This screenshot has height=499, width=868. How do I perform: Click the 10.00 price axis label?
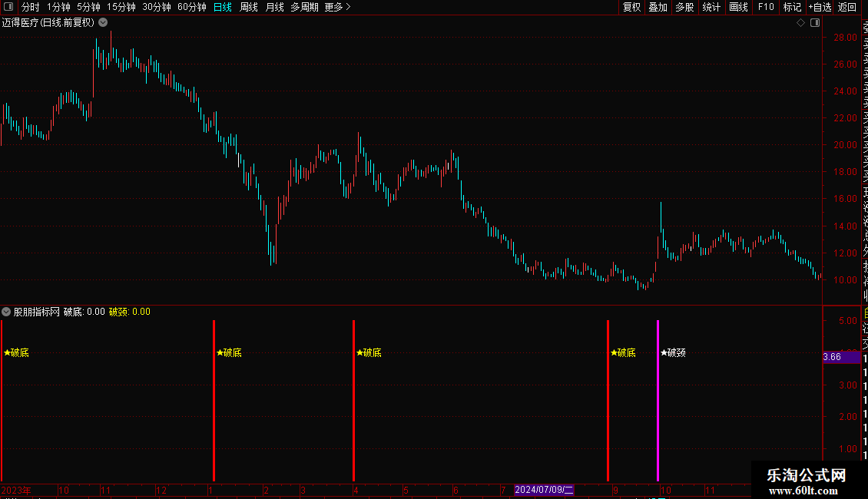coord(845,280)
